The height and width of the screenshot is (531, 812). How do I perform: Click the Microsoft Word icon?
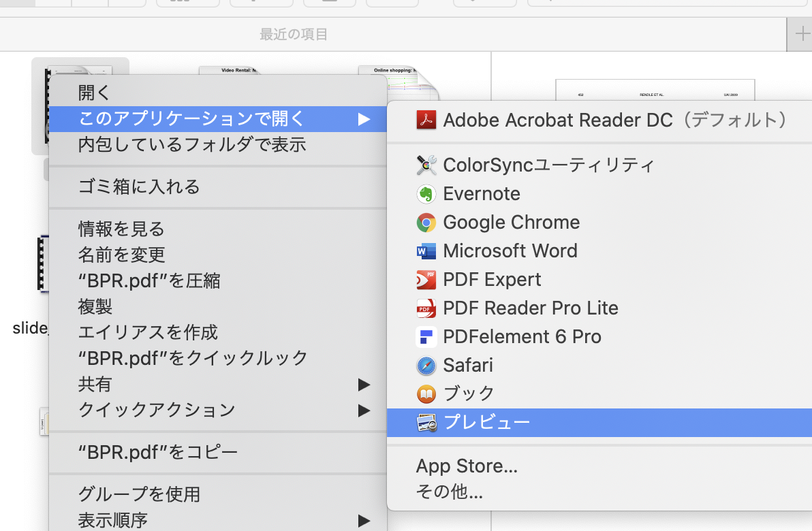pyautogui.click(x=426, y=251)
